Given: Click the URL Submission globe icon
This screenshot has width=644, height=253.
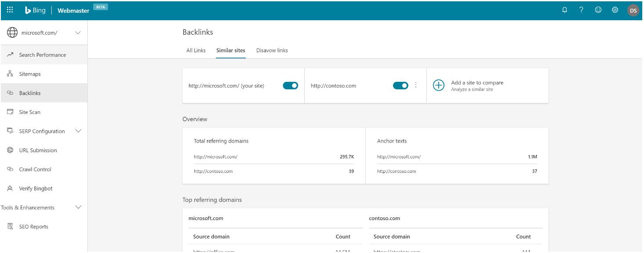Looking at the screenshot, I should 10,150.
